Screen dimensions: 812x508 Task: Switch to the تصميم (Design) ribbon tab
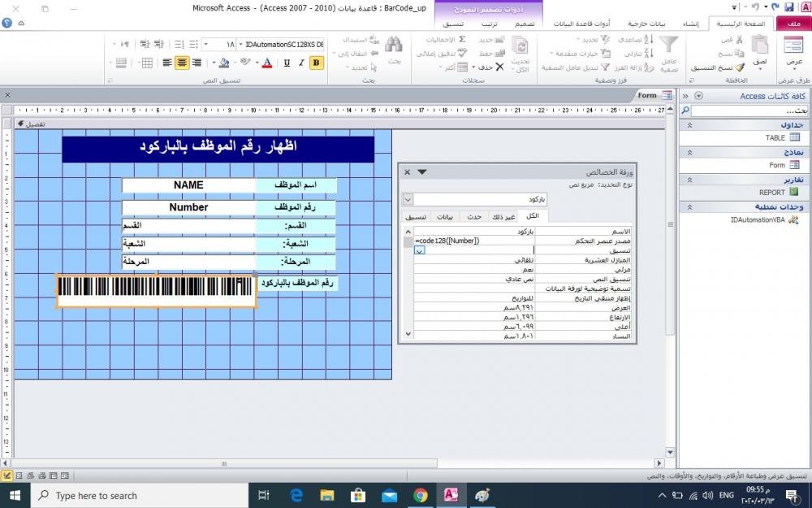[525, 24]
